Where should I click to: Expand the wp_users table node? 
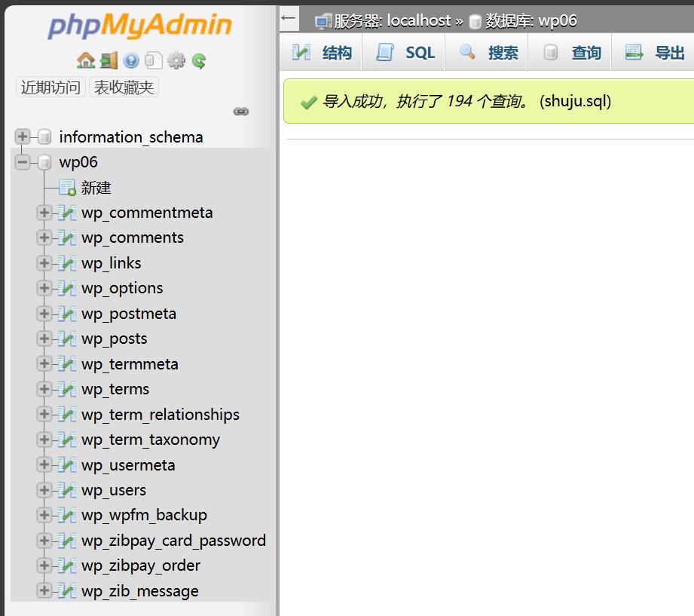(44, 490)
